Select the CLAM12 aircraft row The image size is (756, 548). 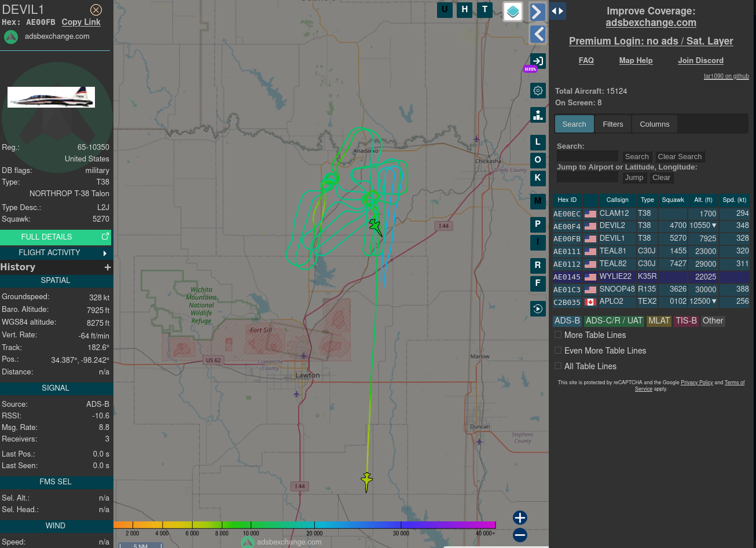(651, 214)
